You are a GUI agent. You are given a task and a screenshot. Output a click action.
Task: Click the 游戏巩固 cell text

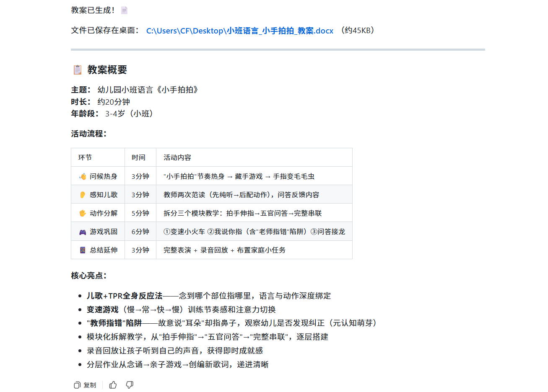(104, 232)
